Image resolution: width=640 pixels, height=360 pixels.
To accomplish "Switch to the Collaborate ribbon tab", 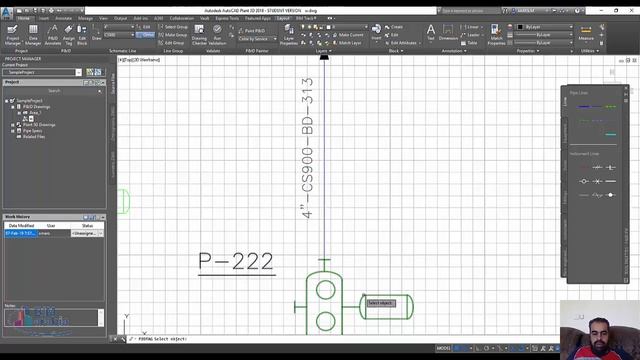I will [x=182, y=18].
